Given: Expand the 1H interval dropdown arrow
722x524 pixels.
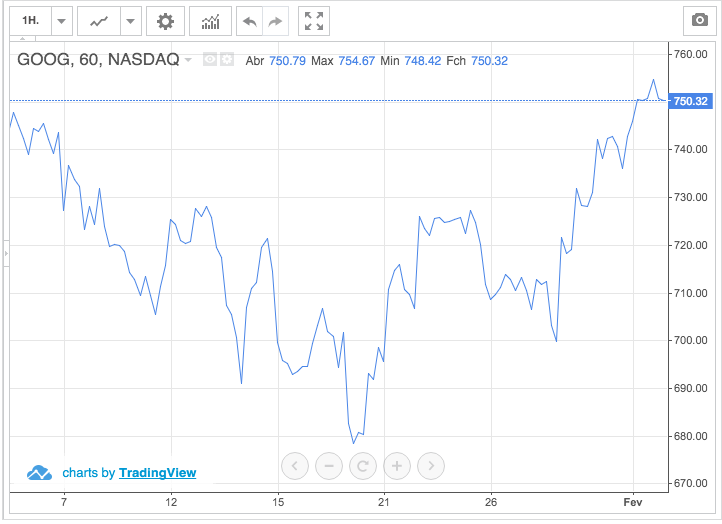Looking at the screenshot, I should coord(62,21).
